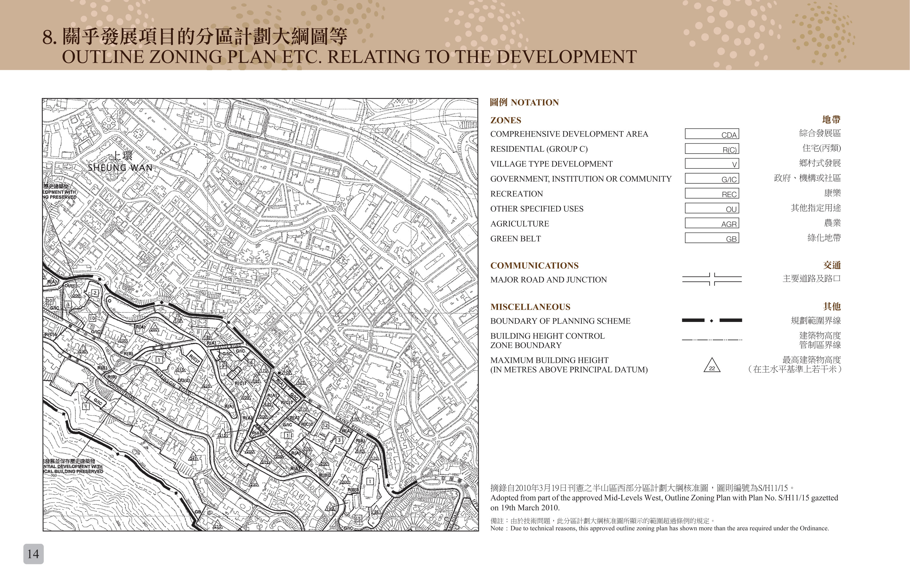The width and height of the screenshot is (910, 588).
Task: Click the zoning plan map image
Action: 260,315
